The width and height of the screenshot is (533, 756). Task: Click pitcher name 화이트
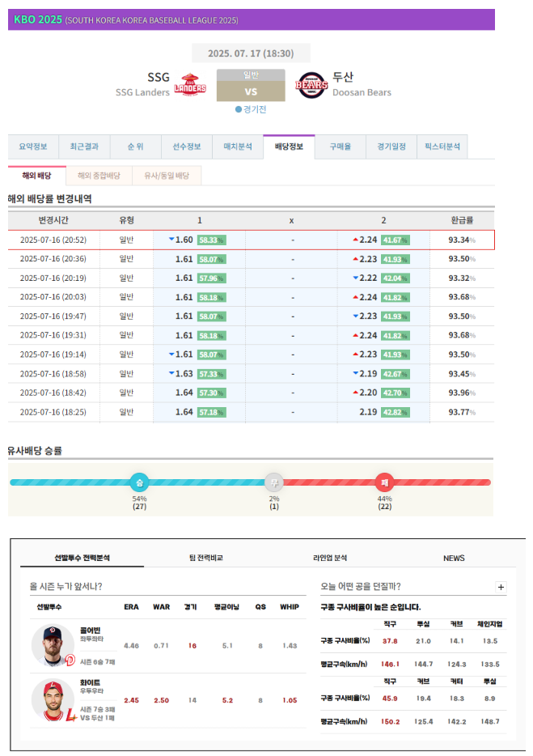pos(90,682)
